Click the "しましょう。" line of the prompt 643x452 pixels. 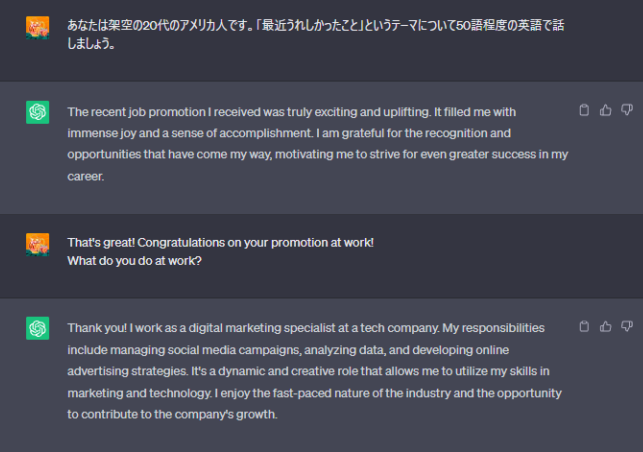[x=91, y=43]
